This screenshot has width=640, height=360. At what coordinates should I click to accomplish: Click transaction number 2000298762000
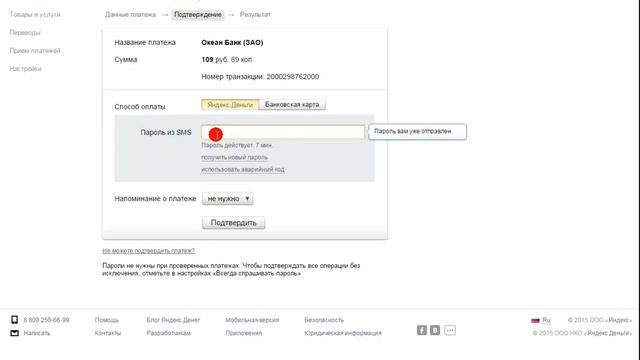(293, 77)
